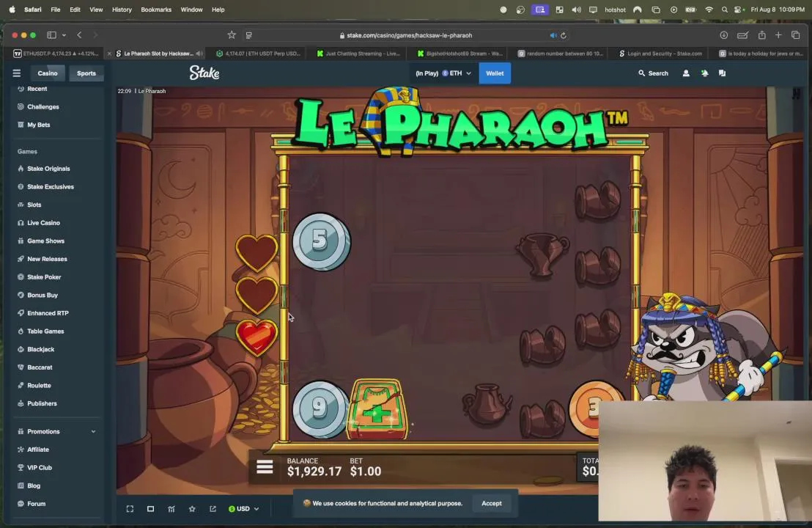Enable theatre mode icon below game
This screenshot has height=528, width=812.
151,509
